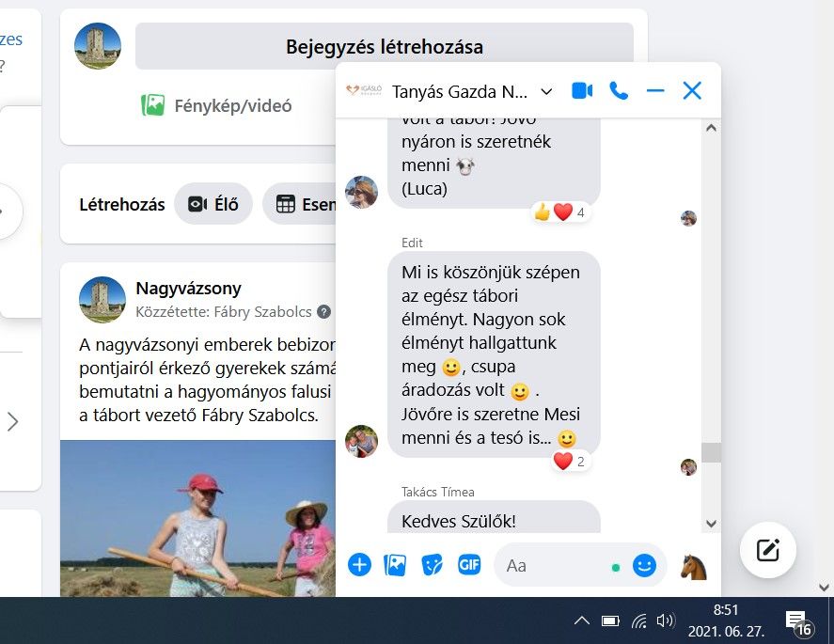Open Nagyvázsony page name link

tap(188, 289)
